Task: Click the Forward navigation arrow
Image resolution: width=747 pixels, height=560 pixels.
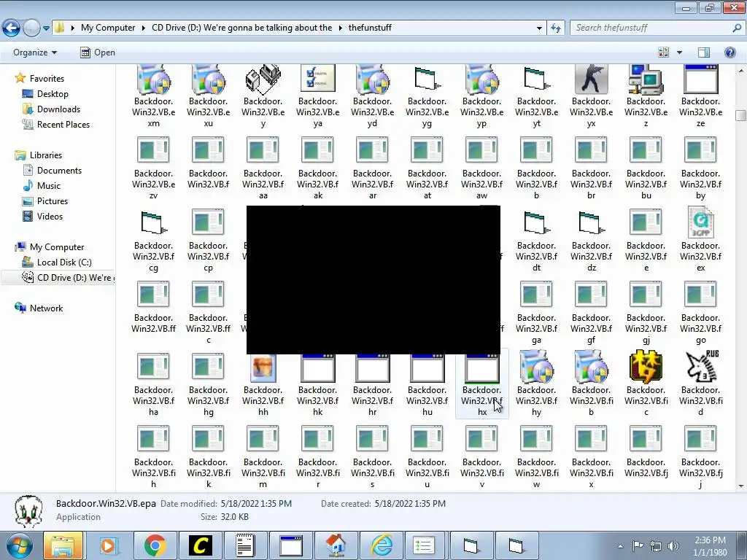Action: click(x=31, y=28)
